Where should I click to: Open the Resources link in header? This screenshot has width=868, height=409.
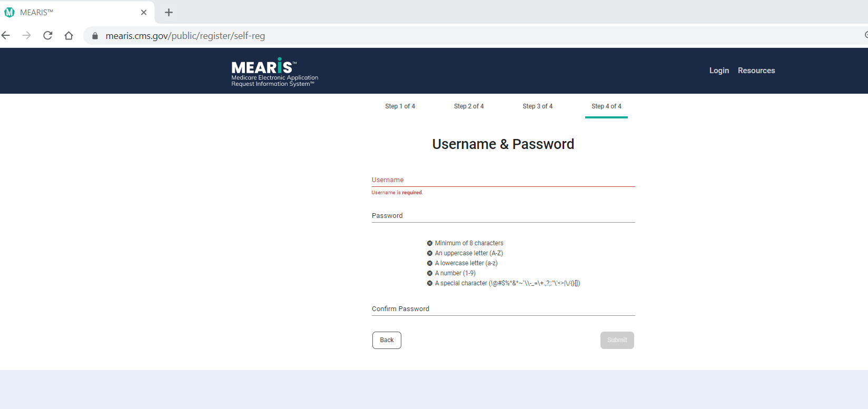756,71
